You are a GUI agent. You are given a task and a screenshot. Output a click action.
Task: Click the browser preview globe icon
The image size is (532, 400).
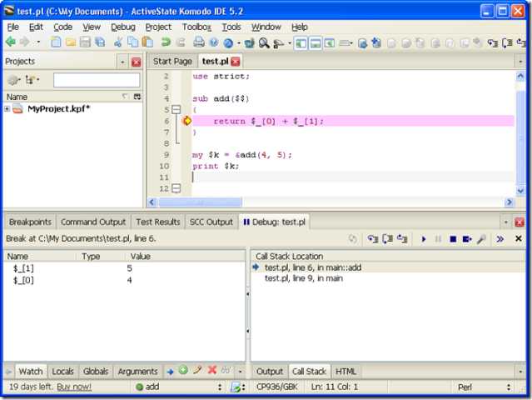pyautogui.click(x=228, y=43)
